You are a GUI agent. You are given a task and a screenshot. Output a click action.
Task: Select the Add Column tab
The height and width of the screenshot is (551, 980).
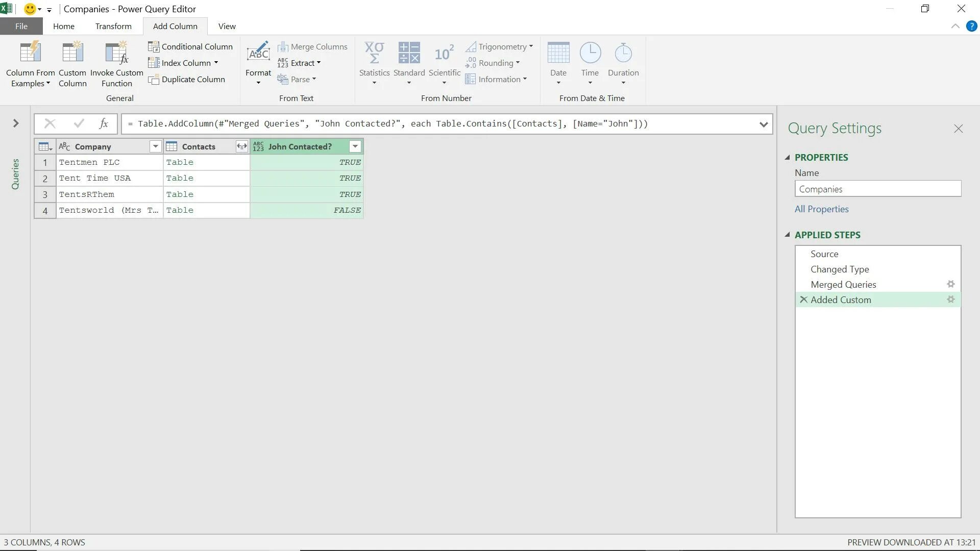[175, 26]
